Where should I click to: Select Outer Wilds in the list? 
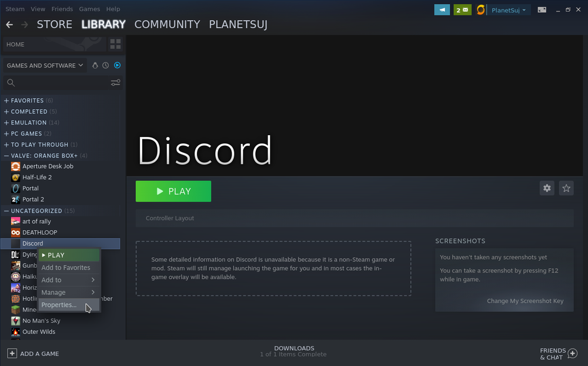(x=39, y=332)
